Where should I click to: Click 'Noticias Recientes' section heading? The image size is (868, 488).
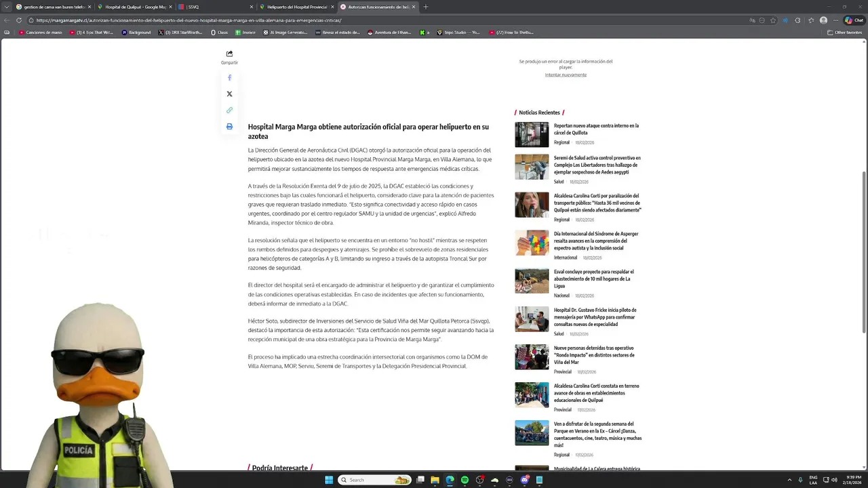(x=540, y=113)
